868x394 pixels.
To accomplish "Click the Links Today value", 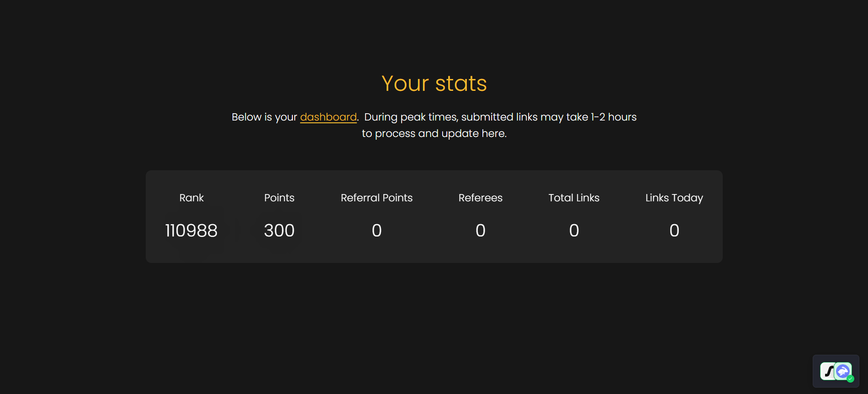I will click(674, 231).
